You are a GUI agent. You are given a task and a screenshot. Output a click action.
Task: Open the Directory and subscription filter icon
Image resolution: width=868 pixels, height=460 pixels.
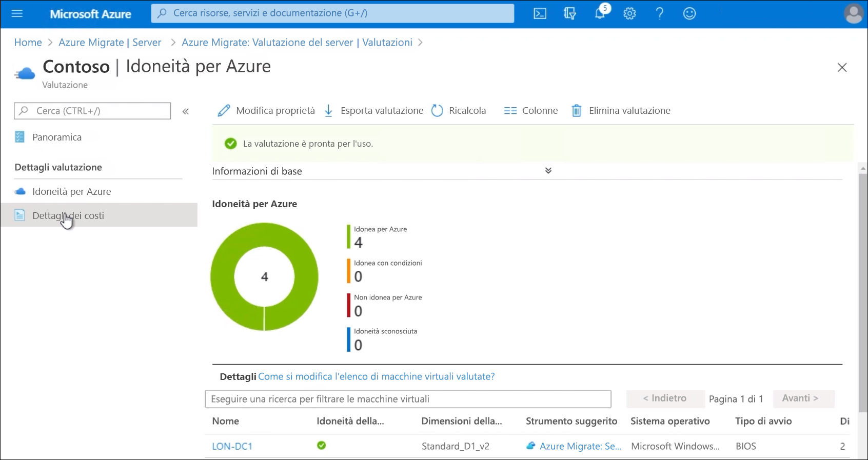(x=570, y=13)
